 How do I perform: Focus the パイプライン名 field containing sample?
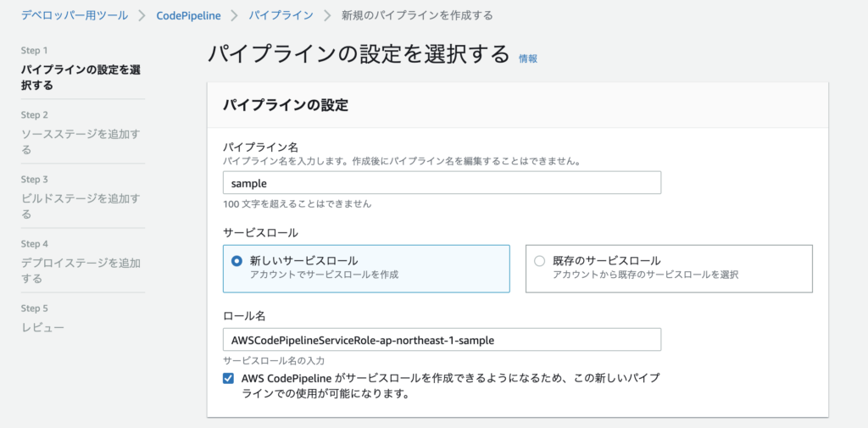coord(441,182)
